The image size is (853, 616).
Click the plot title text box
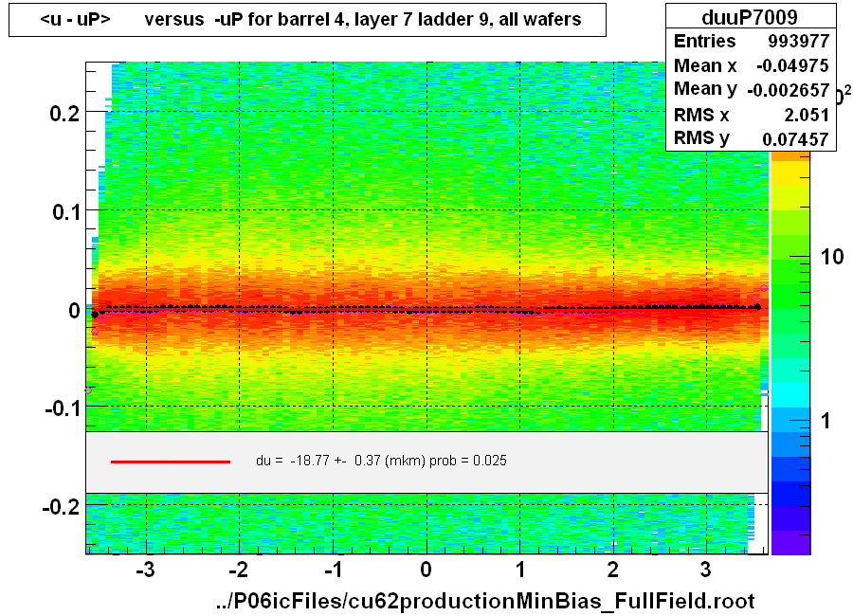point(307,20)
